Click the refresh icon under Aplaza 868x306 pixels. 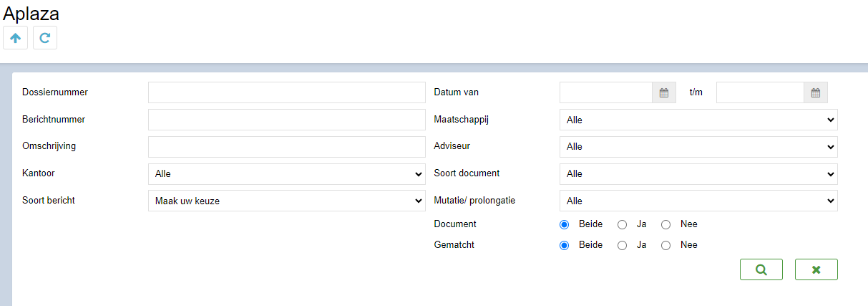pos(45,38)
